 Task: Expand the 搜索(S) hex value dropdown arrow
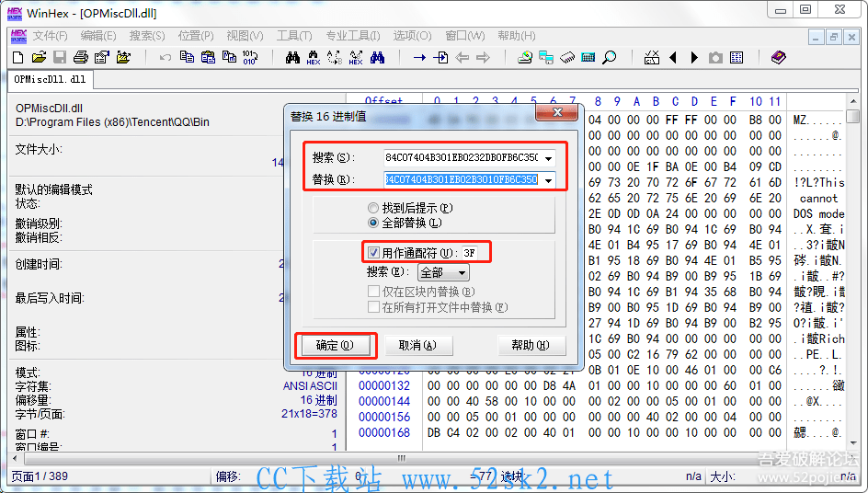tap(548, 158)
